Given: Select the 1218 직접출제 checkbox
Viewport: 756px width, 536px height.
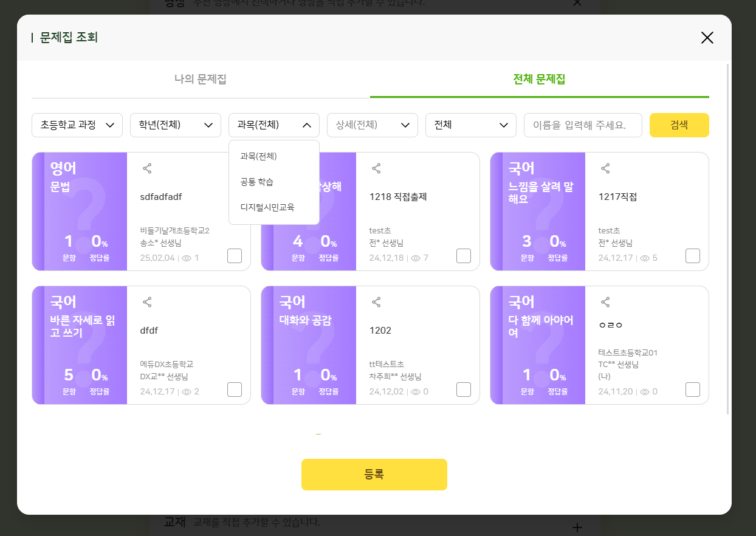Looking at the screenshot, I should (x=464, y=256).
